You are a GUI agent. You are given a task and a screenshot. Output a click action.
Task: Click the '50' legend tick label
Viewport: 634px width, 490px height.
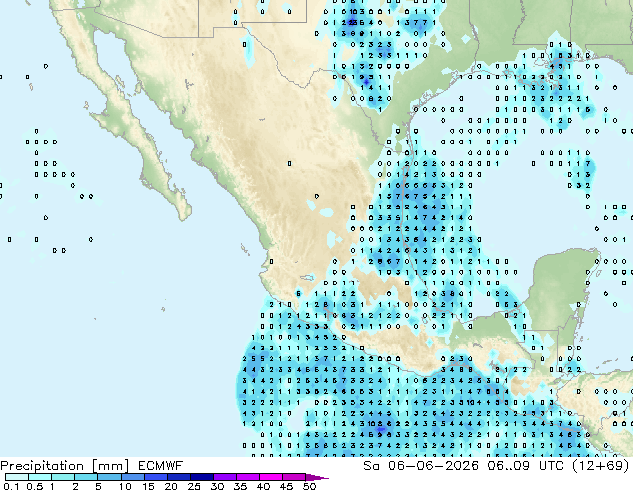click(310, 486)
